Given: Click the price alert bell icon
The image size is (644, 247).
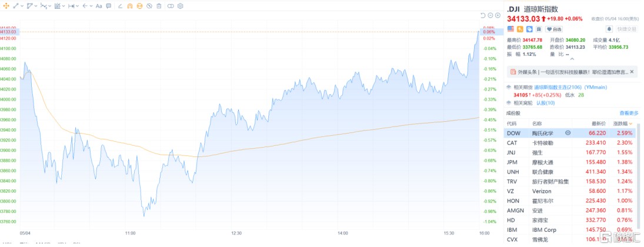Looking at the screenshot, I should coord(610,29).
